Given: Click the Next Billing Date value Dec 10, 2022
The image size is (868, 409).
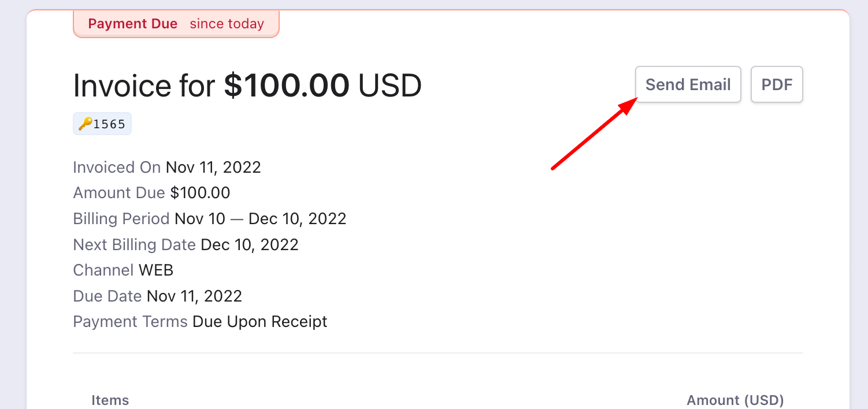Looking at the screenshot, I should tap(250, 244).
